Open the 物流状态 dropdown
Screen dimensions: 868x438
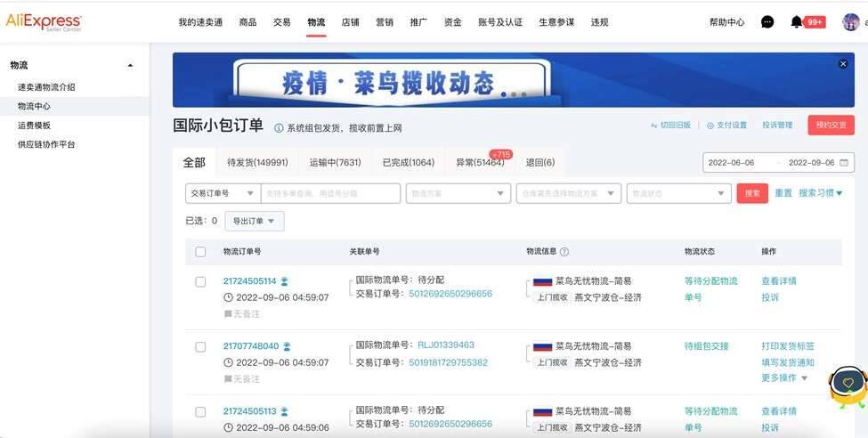[x=678, y=193]
